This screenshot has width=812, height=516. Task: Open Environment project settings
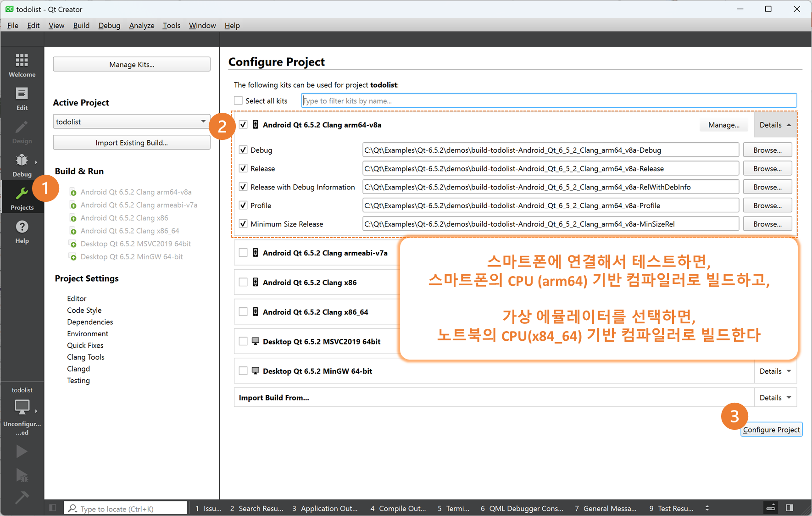(x=88, y=334)
